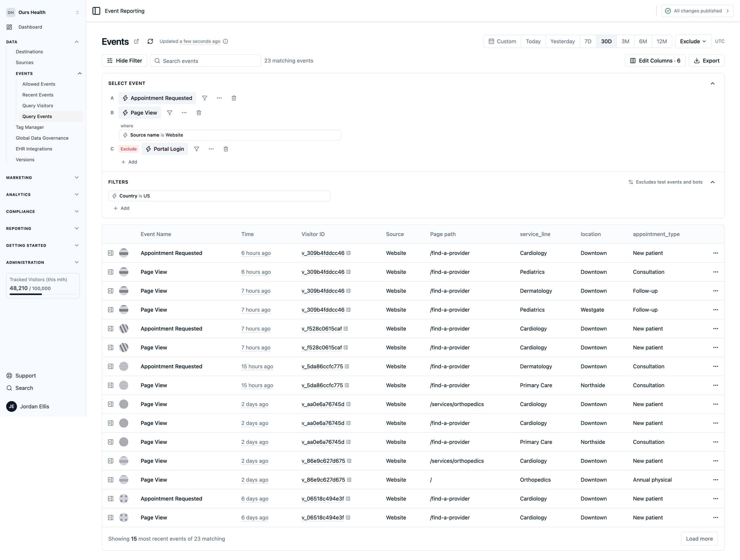Delete the Portal Login event row
Image resolution: width=740 pixels, height=560 pixels.
(226, 149)
